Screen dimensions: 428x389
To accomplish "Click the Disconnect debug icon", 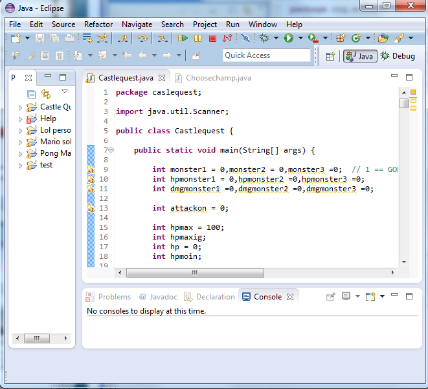I will (228, 38).
